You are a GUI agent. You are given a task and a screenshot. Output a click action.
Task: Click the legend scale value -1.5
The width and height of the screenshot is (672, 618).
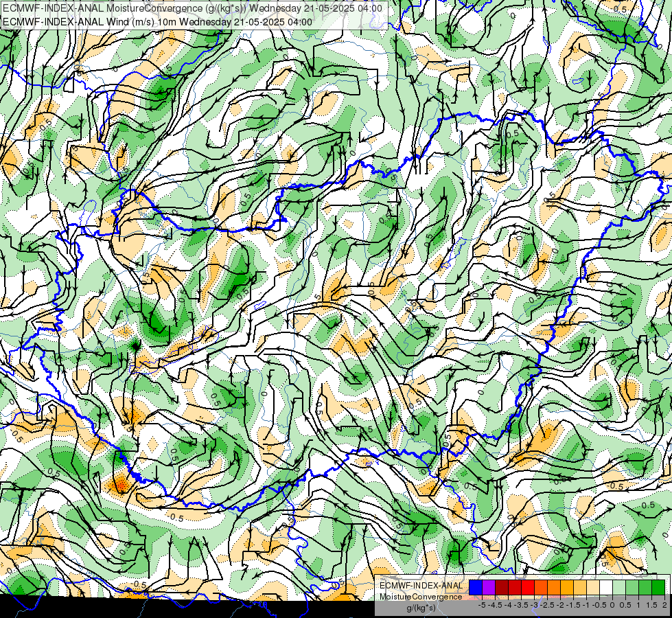tap(573, 605)
